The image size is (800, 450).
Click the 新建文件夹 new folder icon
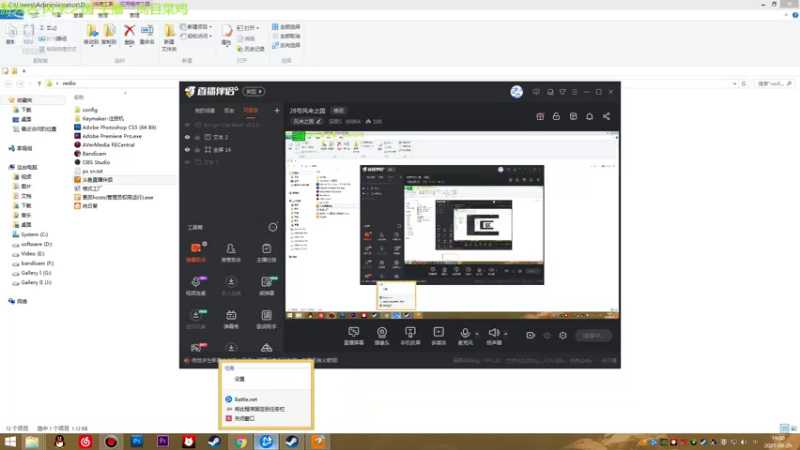tap(169, 38)
